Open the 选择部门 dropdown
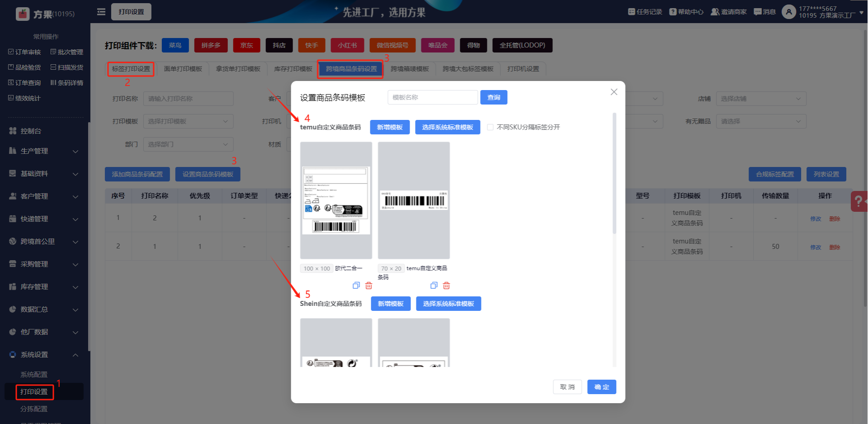Image resolution: width=868 pixels, height=424 pixels. [188, 144]
